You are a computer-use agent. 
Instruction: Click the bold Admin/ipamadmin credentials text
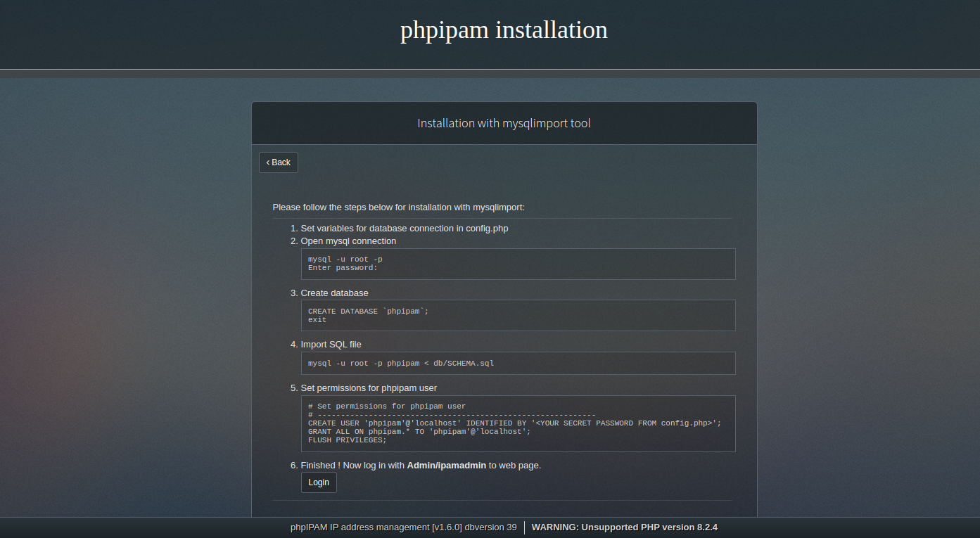point(446,466)
